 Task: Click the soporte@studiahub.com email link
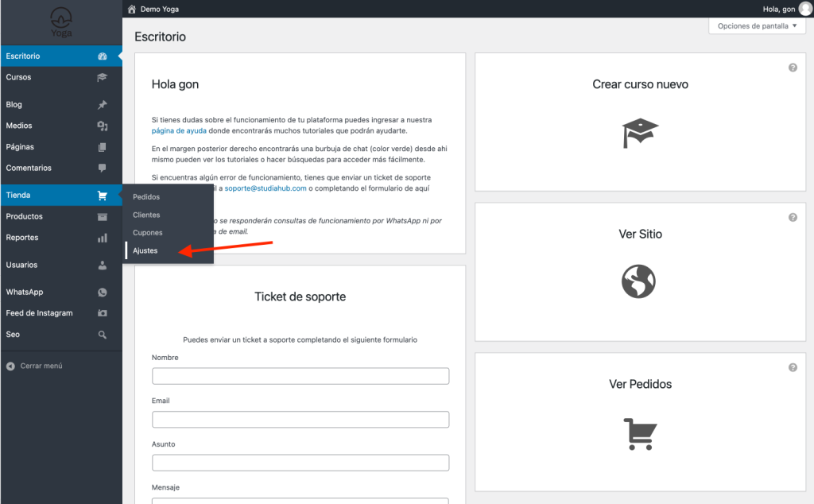tap(266, 188)
